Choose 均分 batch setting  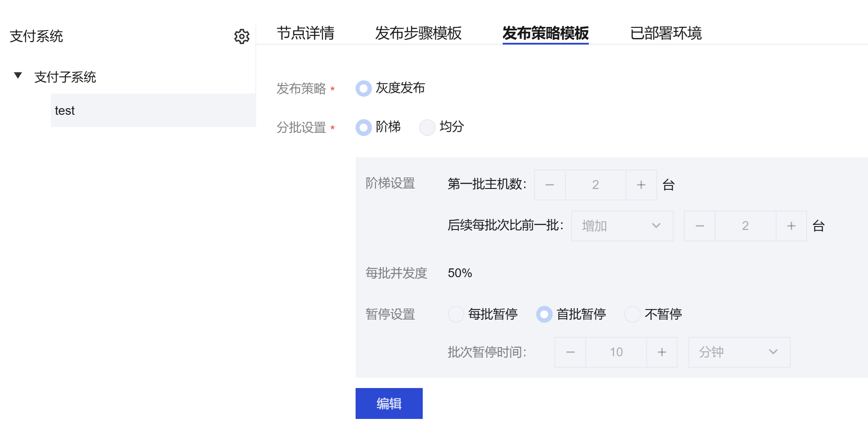pos(427,128)
